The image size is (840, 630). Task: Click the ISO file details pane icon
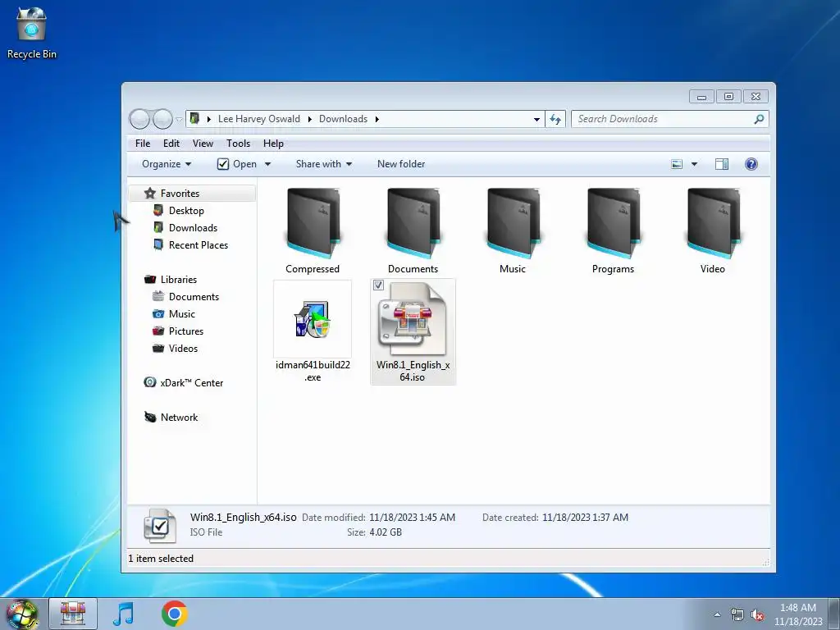point(160,526)
